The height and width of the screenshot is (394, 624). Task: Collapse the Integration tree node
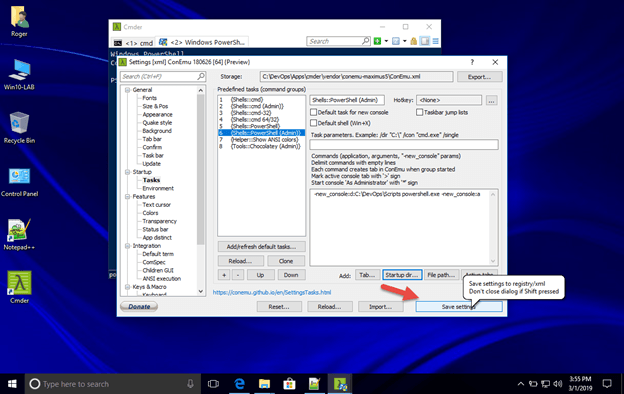127,246
